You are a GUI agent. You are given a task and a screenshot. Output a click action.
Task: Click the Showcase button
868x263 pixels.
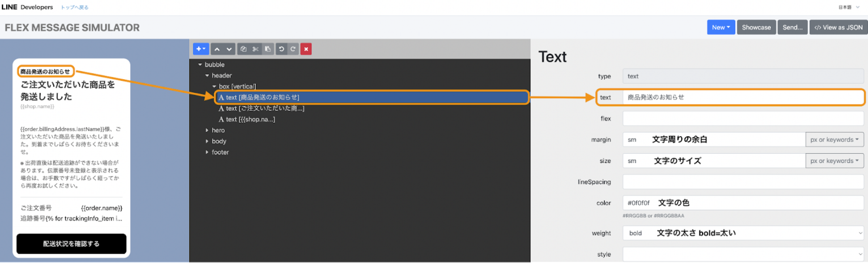756,28
